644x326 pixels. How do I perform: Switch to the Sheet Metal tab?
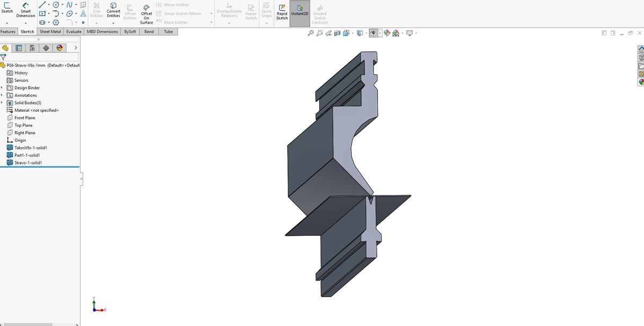coord(50,32)
